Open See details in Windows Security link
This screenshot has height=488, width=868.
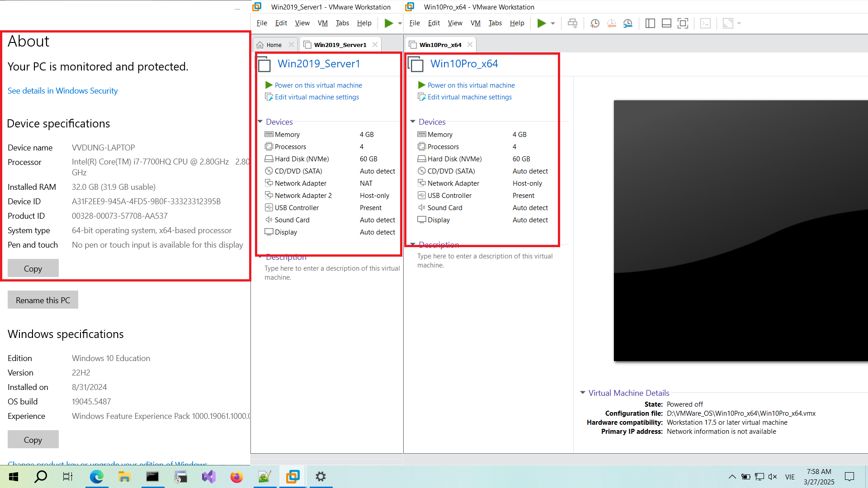(x=62, y=91)
